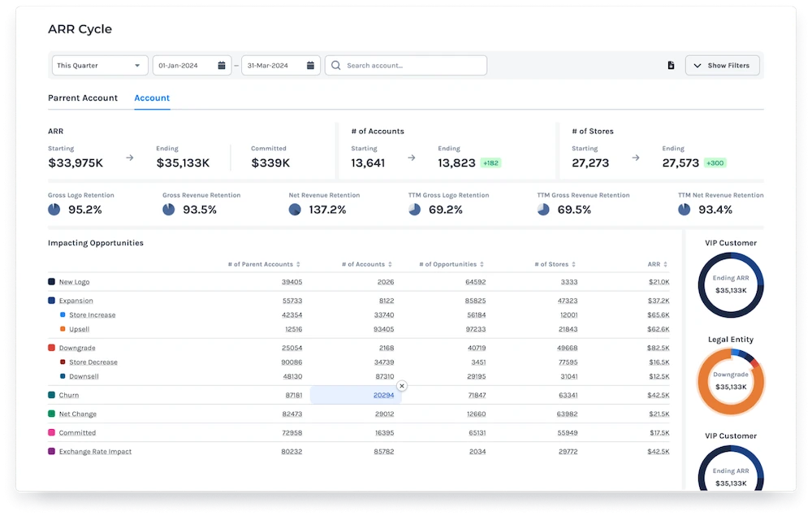Open the This Quarter period dropdown
Image resolution: width=812 pixels, height=516 pixels.
tap(99, 66)
